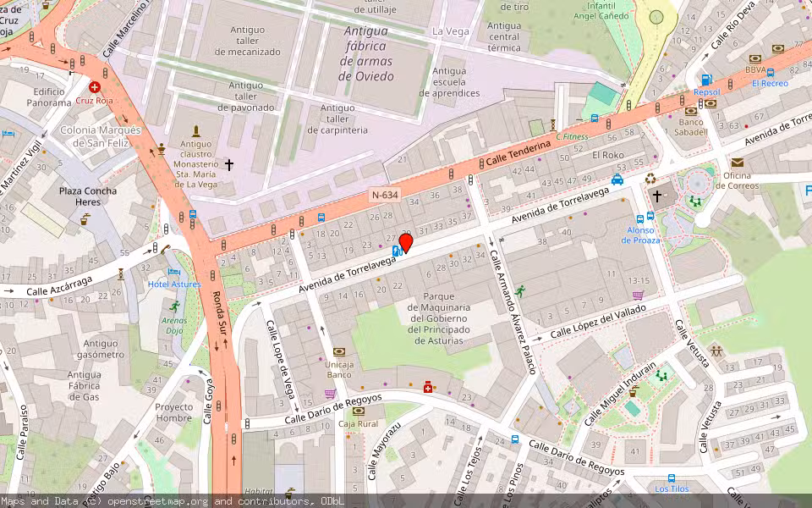
Task: Click the recycling icon
Action: 650,179
